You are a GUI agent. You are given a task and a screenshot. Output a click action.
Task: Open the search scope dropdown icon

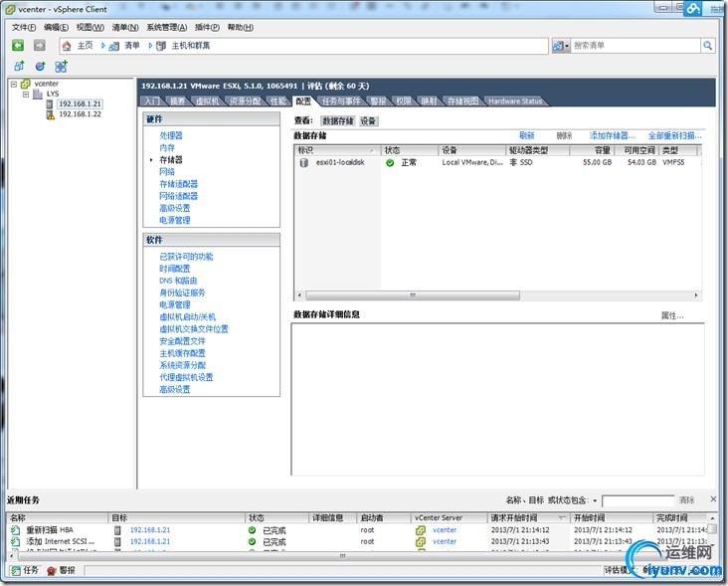(560, 46)
